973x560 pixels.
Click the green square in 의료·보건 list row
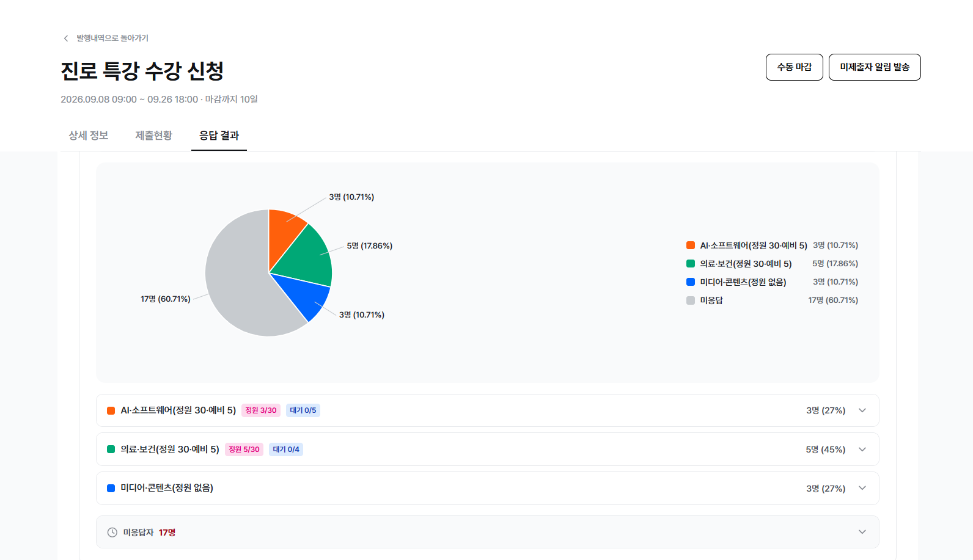click(111, 449)
